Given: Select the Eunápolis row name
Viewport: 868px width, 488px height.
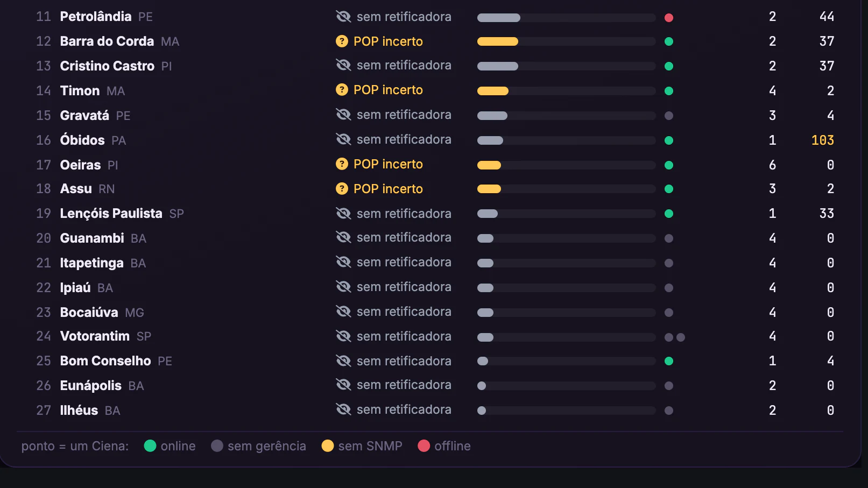Looking at the screenshot, I should [91, 386].
